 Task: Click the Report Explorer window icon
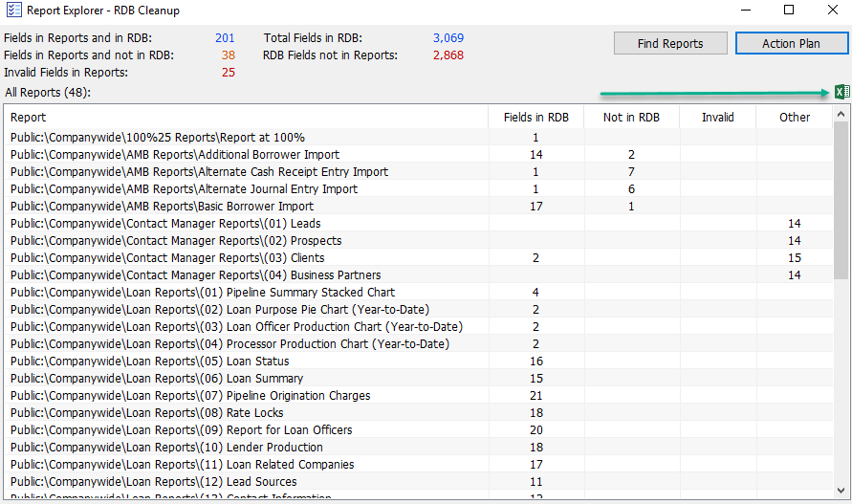coord(14,11)
